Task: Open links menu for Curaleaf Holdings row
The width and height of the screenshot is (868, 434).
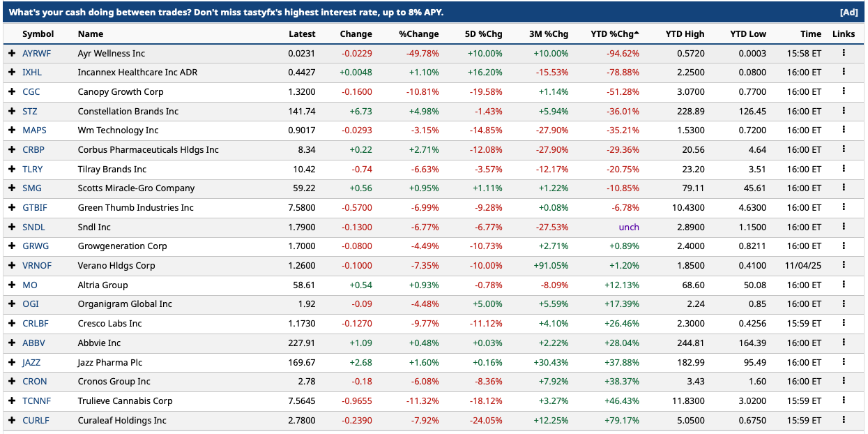Action: click(844, 420)
